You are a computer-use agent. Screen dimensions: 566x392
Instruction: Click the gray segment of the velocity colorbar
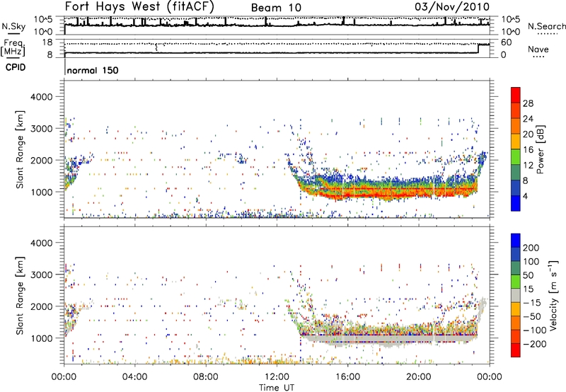coord(516,295)
